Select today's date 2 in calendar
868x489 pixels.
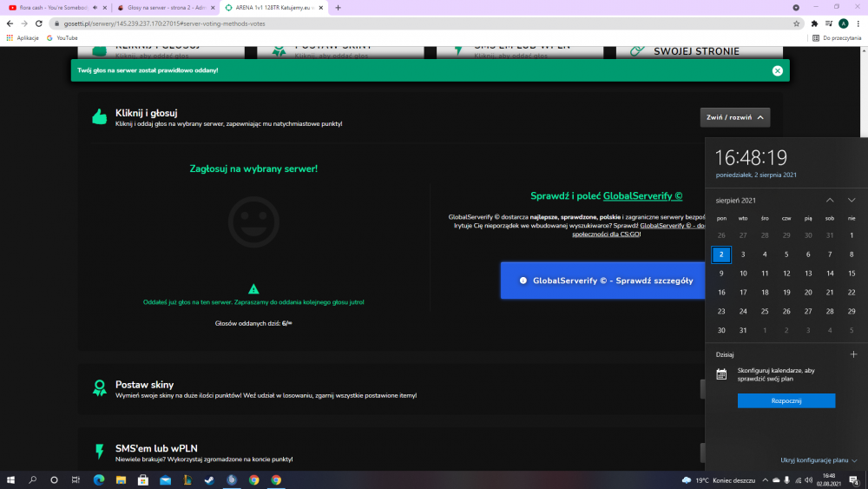point(721,254)
